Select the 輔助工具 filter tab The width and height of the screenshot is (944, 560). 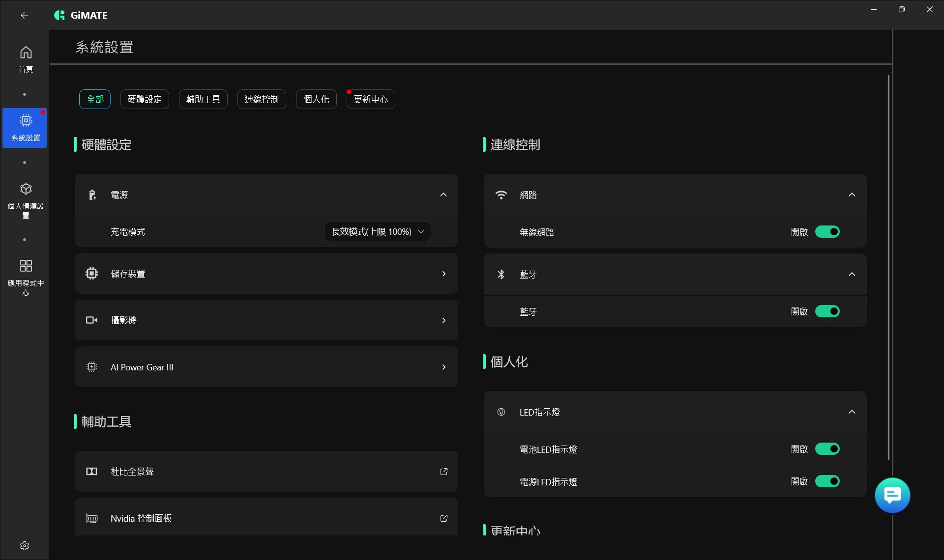tap(203, 99)
